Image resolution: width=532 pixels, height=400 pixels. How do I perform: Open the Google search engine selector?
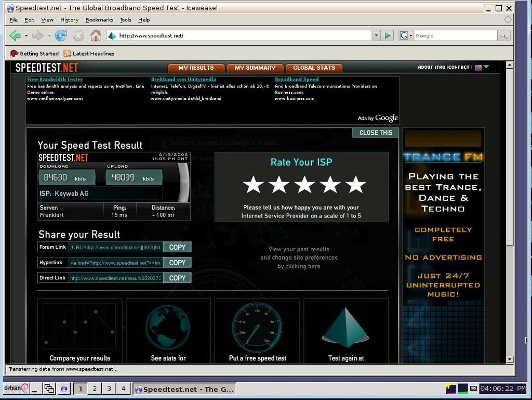pyautogui.click(x=406, y=35)
